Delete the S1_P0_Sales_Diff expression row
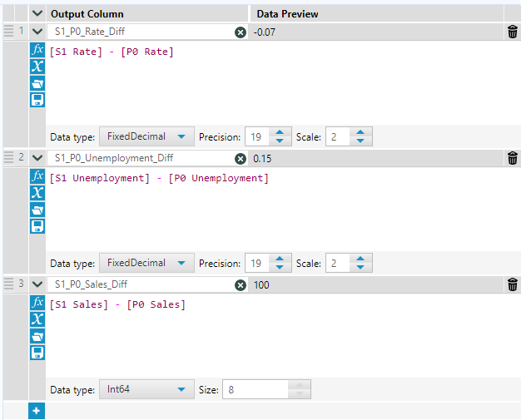The width and height of the screenshot is (521, 420). [513, 284]
